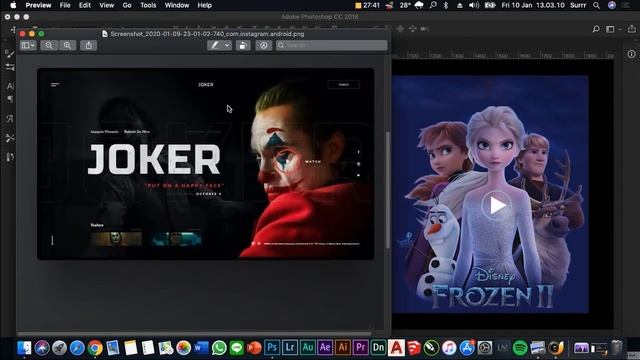Open WhatsApp from the Dock
The width and height of the screenshot is (640, 360).
219,348
